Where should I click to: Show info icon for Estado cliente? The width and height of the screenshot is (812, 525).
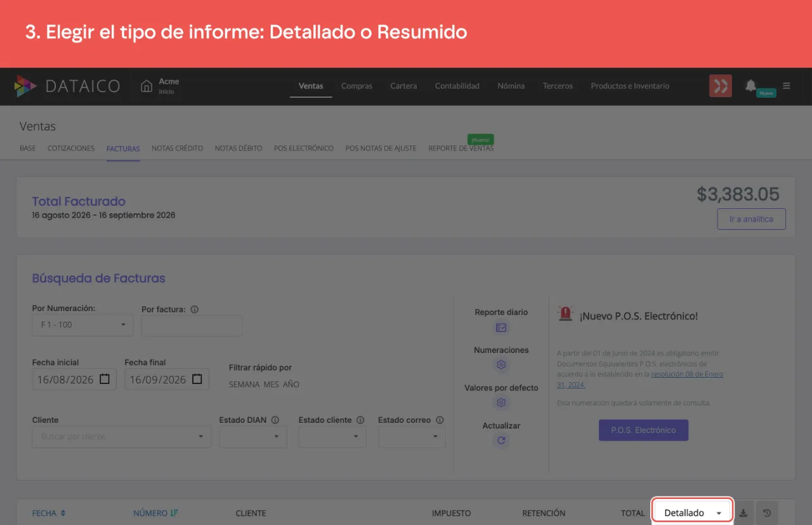click(x=360, y=420)
